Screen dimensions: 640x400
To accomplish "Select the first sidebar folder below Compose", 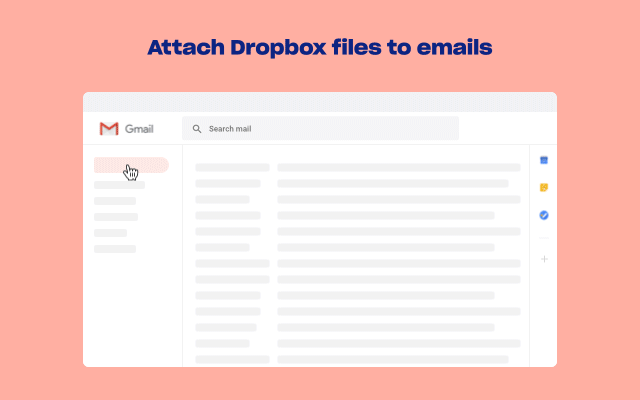I will point(119,185).
